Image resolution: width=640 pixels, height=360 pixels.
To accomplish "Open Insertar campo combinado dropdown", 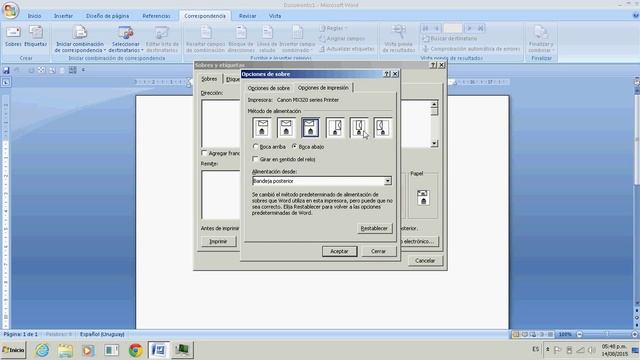I will pos(297,39).
